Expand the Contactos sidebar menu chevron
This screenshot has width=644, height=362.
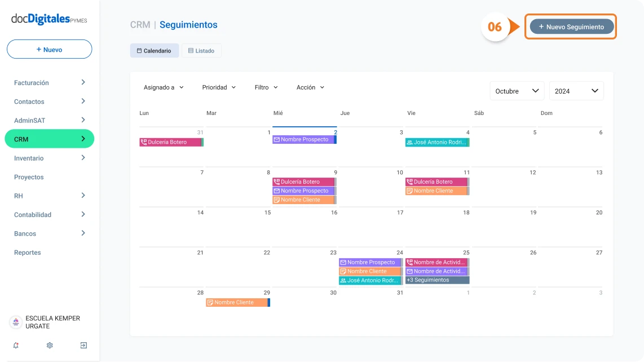coord(83,101)
